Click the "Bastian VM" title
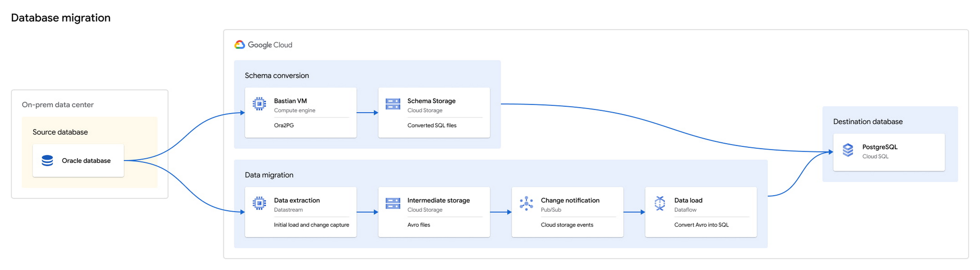 pos(290,101)
